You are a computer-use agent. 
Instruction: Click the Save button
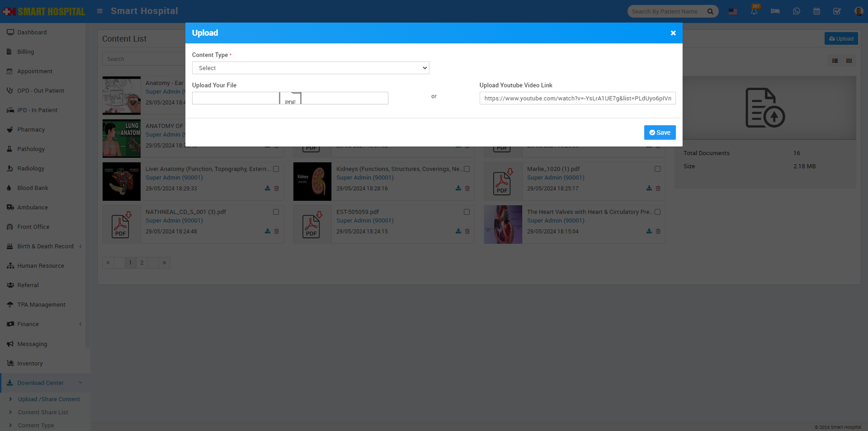pyautogui.click(x=660, y=132)
